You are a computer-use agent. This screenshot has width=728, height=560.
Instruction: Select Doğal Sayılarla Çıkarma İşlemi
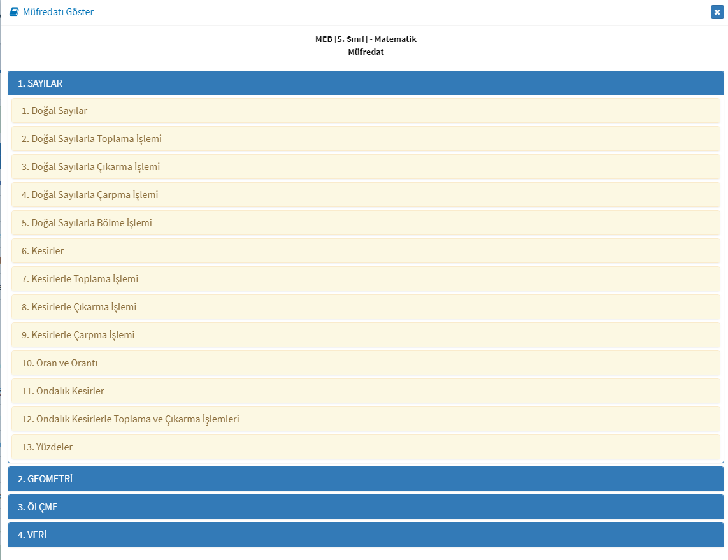click(366, 167)
